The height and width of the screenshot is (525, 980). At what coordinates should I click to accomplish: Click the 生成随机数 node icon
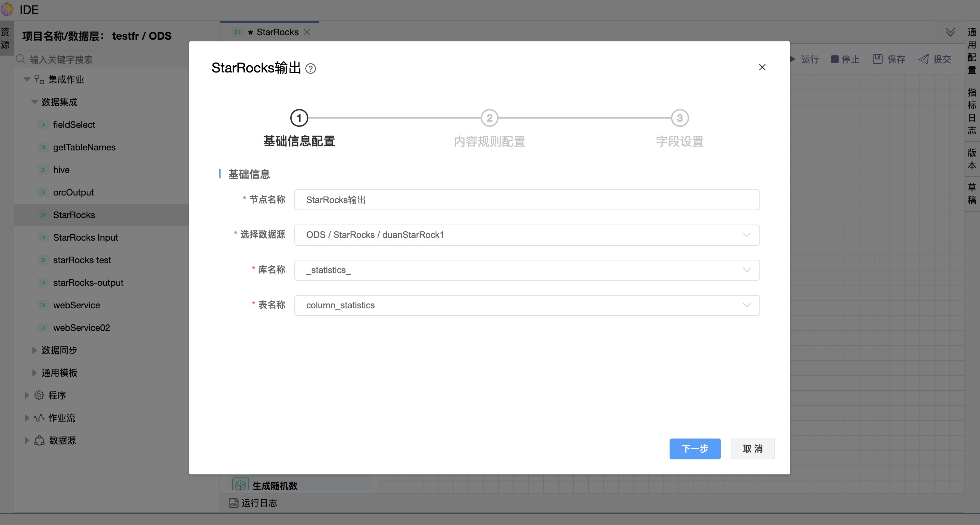click(240, 485)
